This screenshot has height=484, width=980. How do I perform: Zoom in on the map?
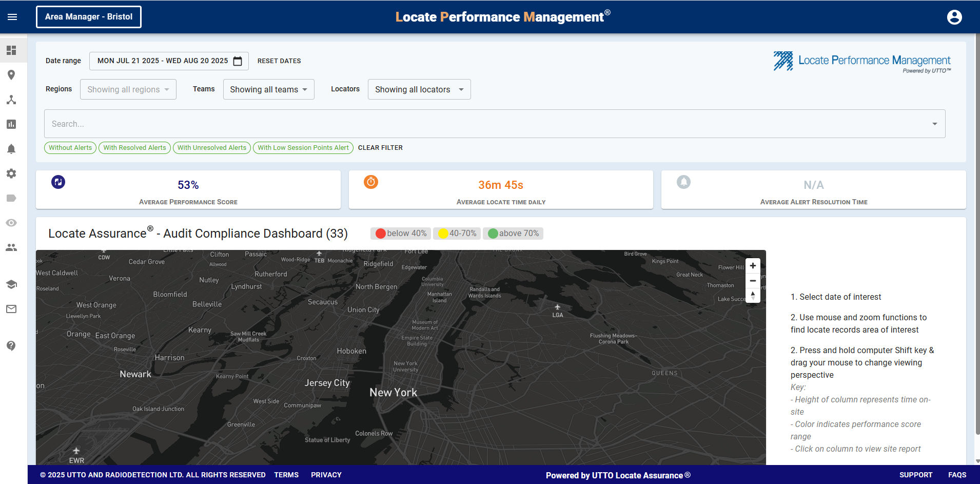click(x=753, y=266)
